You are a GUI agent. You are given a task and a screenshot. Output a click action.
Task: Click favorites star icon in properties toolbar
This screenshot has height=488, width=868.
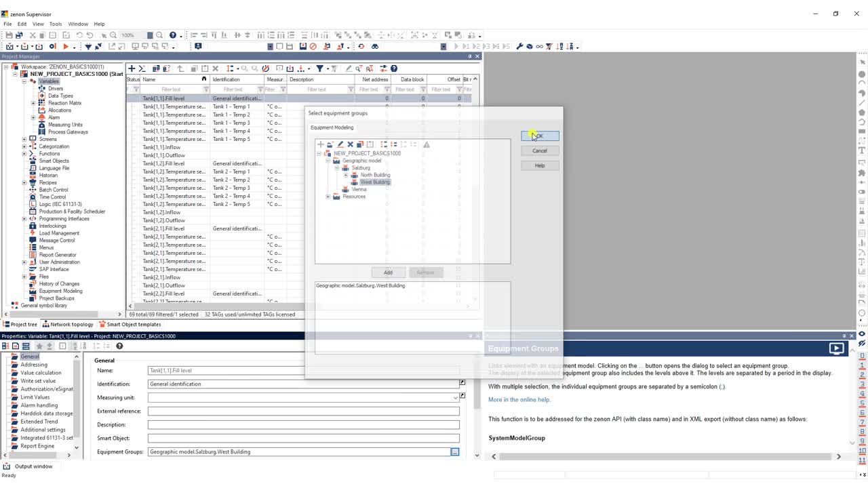[39, 346]
